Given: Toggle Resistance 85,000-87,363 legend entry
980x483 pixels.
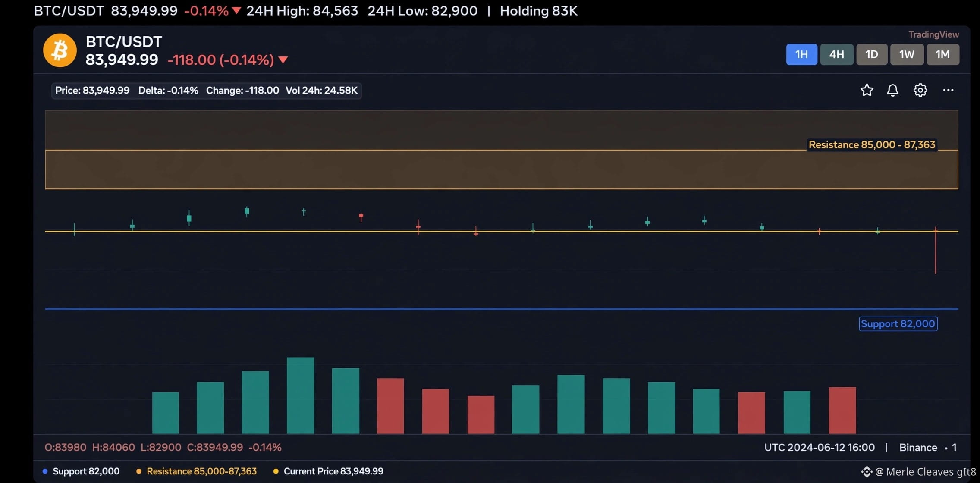Looking at the screenshot, I should tap(197, 471).
